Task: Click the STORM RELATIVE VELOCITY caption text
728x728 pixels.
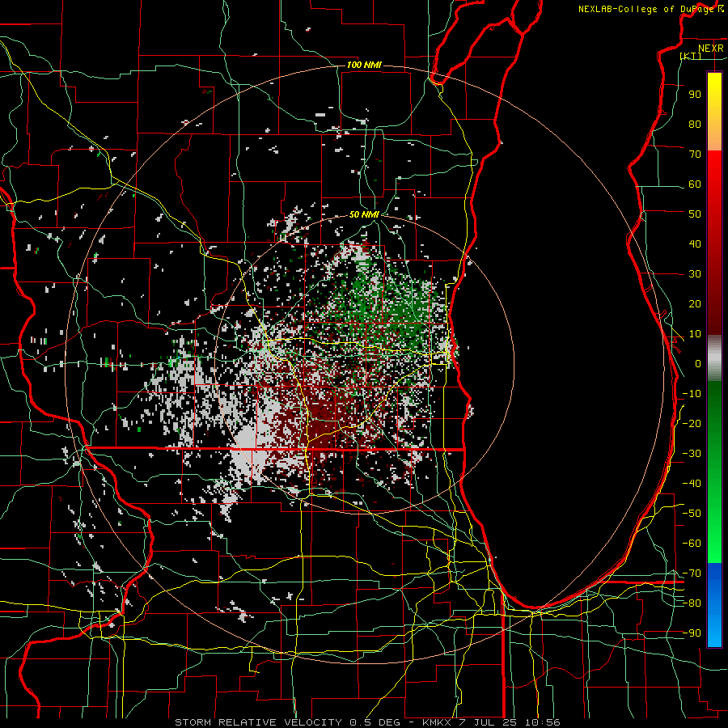Action: point(258,722)
